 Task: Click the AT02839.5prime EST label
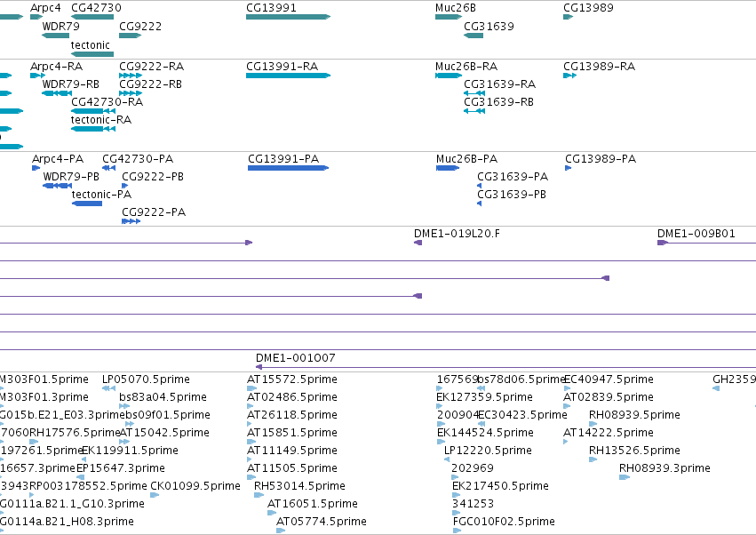click(608, 397)
